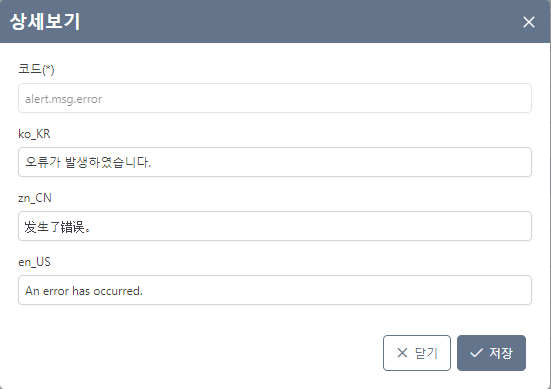The image size is (551, 389).
Task: Click into the zn_CN text field
Action: point(275,226)
